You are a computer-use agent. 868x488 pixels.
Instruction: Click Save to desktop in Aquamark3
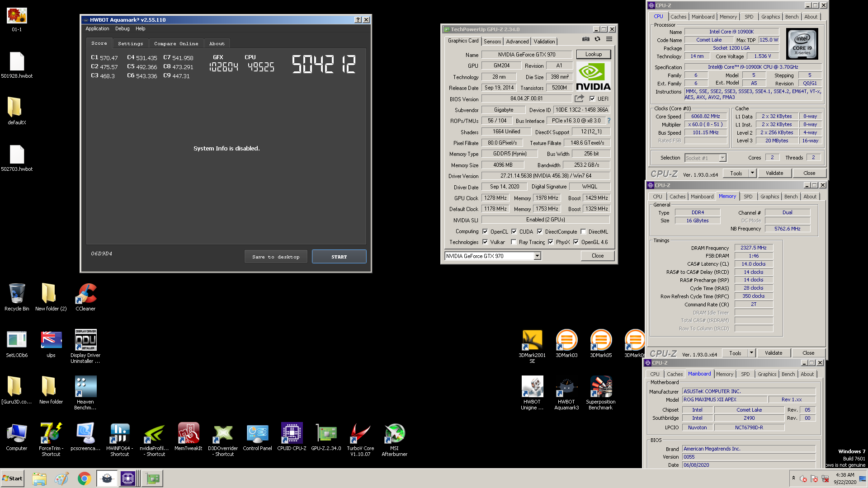tap(276, 256)
